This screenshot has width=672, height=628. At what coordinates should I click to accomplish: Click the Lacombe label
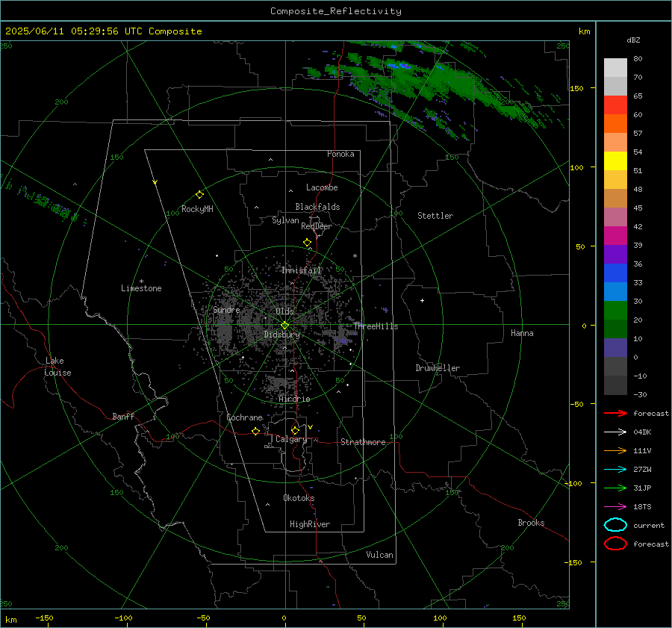[x=322, y=187]
